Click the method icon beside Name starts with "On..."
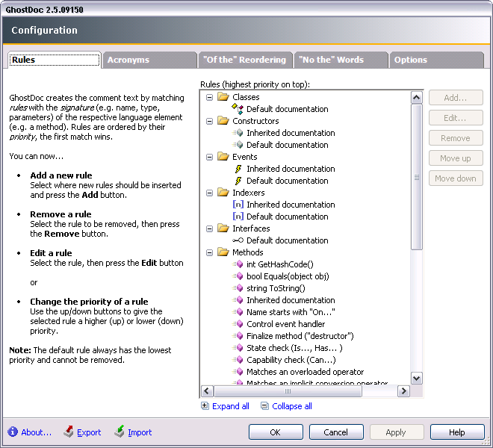 click(238, 312)
